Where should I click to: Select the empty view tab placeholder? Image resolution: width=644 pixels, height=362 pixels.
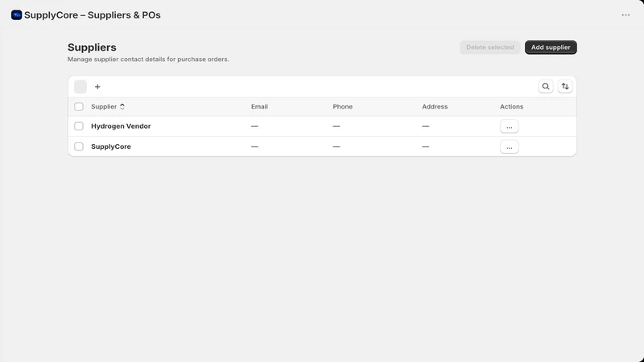coord(80,87)
